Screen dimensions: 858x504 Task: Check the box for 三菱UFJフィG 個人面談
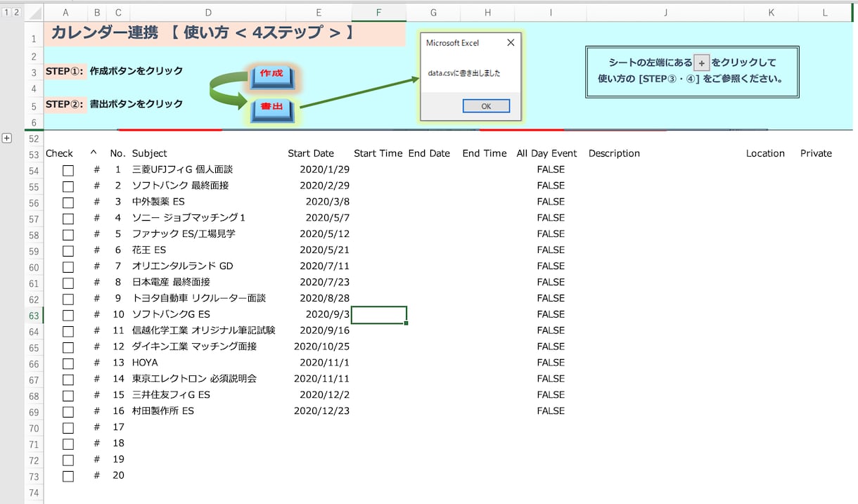click(x=68, y=170)
